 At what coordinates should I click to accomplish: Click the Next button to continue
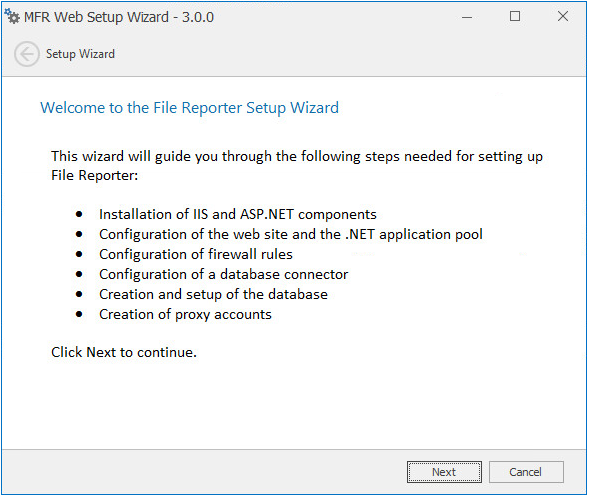coord(444,472)
